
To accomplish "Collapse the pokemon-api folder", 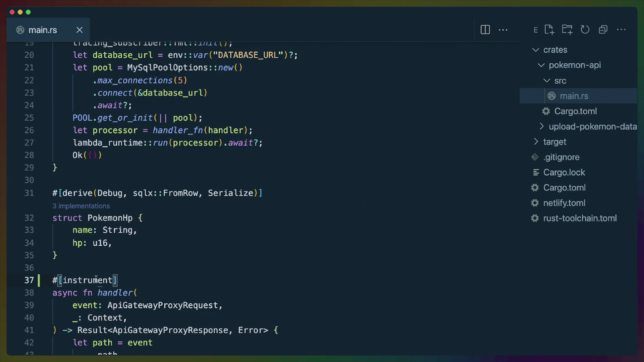I will click(x=541, y=65).
